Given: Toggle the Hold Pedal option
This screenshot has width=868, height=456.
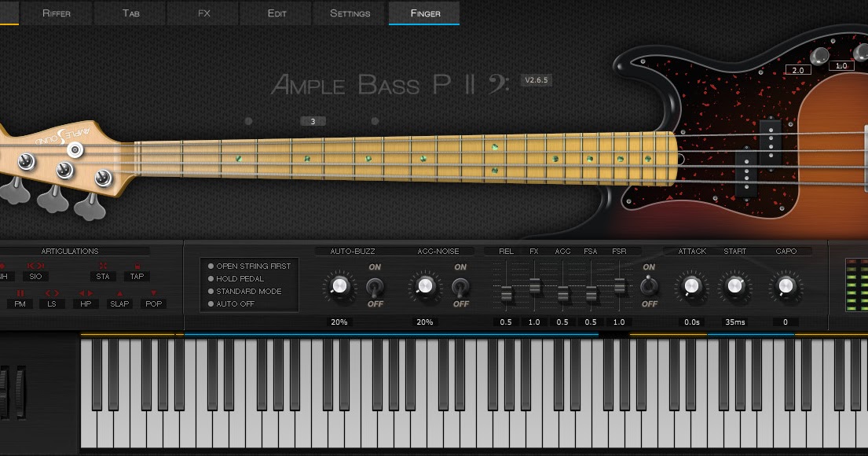Looking at the screenshot, I should click(x=236, y=278).
